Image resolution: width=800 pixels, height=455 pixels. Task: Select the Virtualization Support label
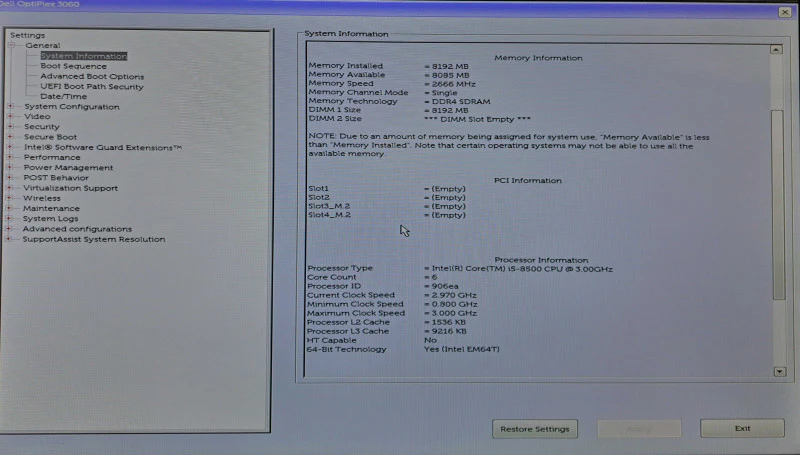point(70,188)
